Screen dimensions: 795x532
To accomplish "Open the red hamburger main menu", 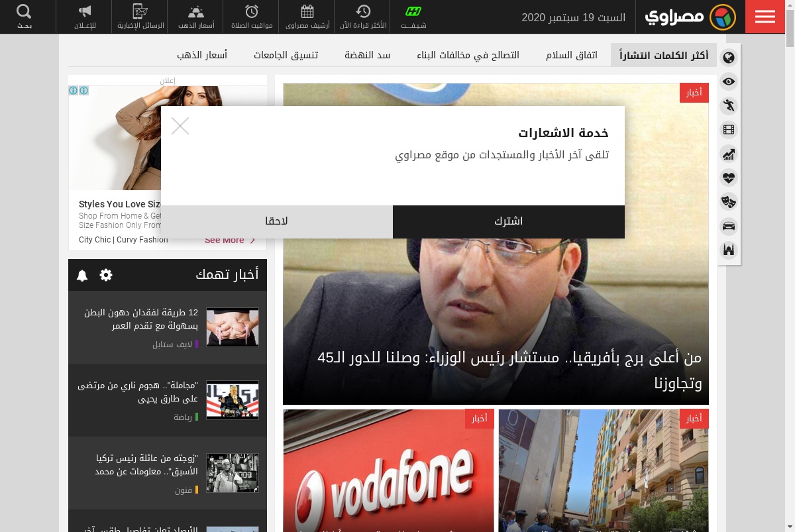I will tap(765, 17).
